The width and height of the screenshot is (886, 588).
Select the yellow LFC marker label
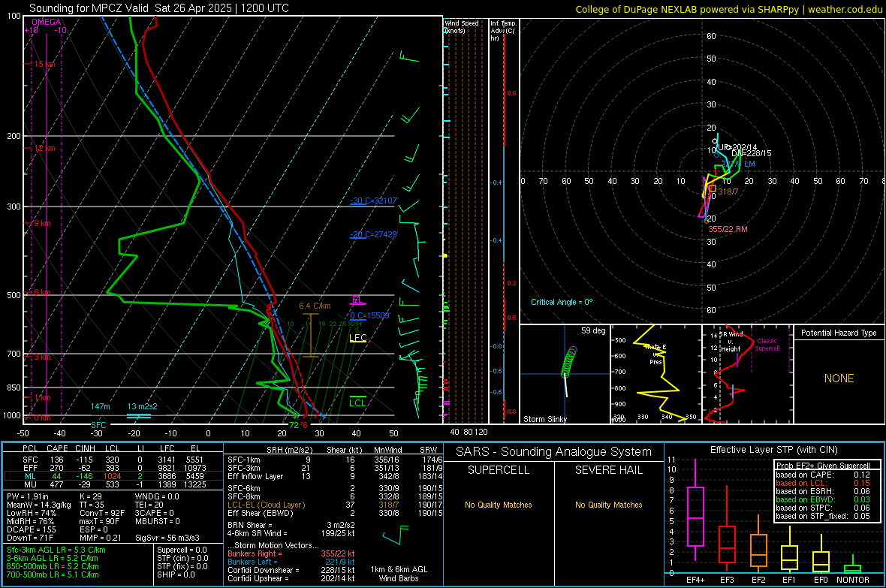[357, 338]
